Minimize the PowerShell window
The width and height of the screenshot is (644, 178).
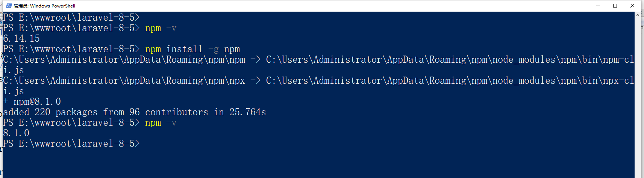click(598, 6)
